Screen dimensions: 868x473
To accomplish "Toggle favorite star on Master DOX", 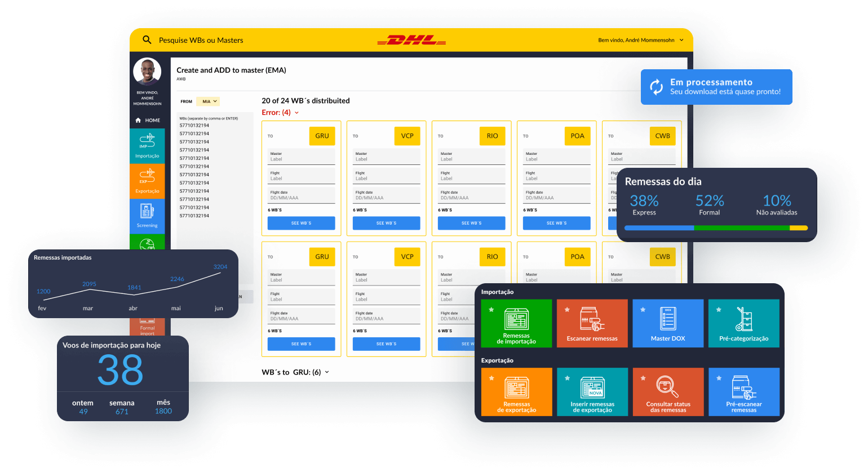I will tap(643, 310).
